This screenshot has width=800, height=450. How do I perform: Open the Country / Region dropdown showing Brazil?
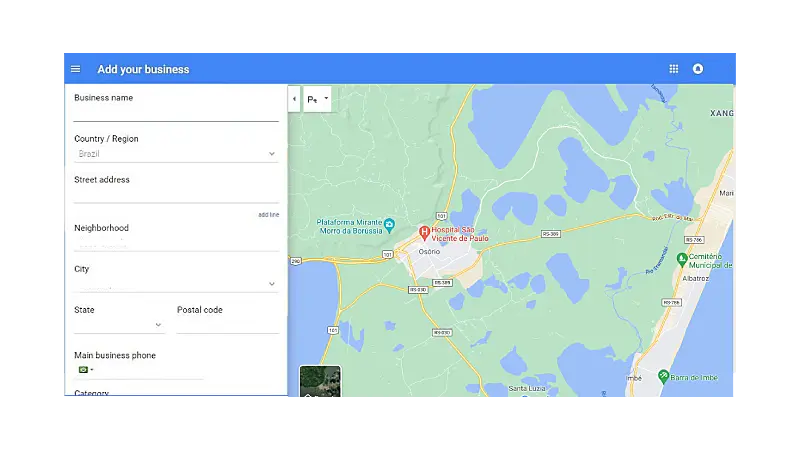click(176, 154)
